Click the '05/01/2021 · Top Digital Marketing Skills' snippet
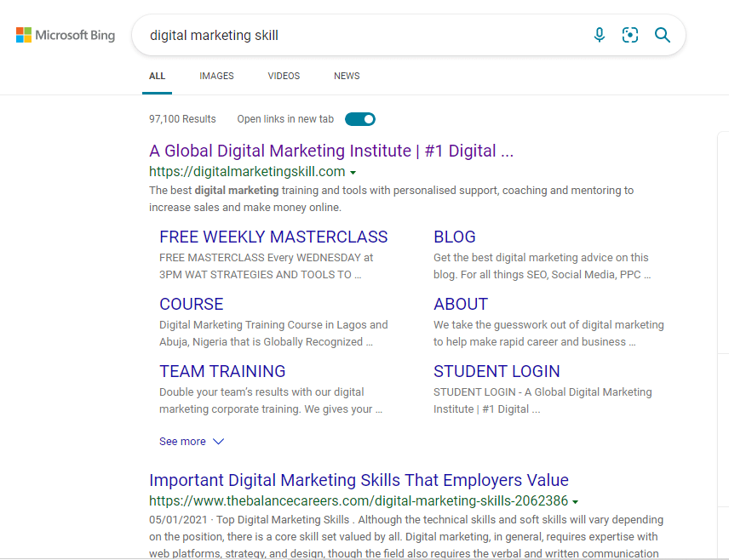 [x=406, y=536]
